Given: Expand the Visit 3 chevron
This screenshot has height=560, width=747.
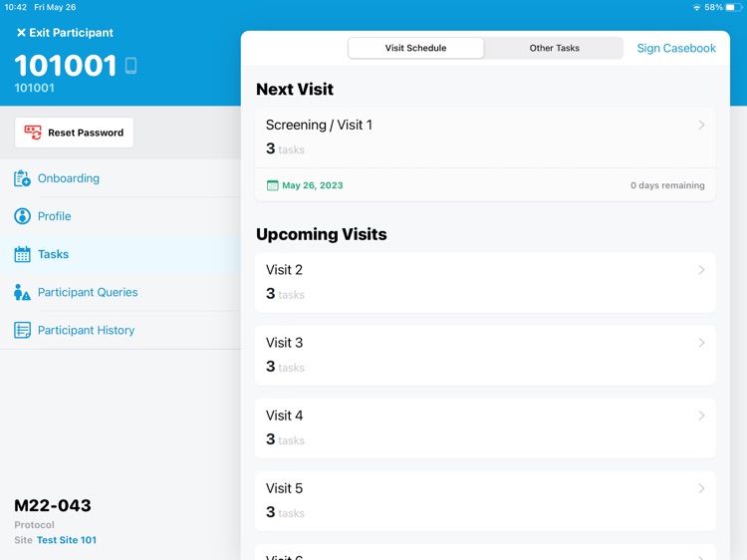Looking at the screenshot, I should click(701, 343).
